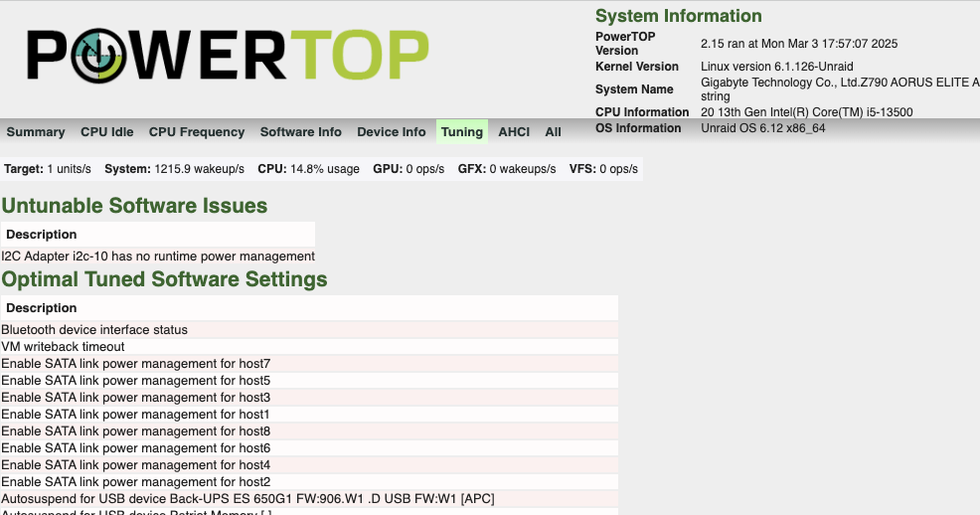Click SATA link power management host5 row
Screen dimensions: 980x515
point(309,380)
